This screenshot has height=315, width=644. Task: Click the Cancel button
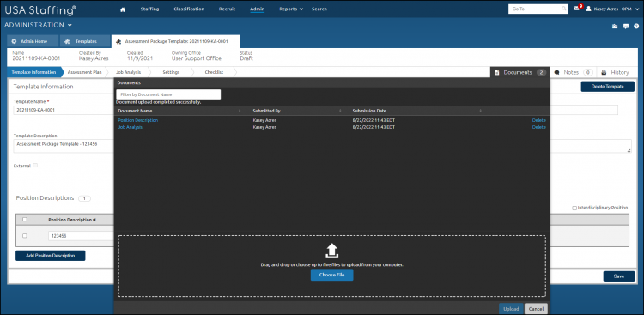[x=536, y=309]
